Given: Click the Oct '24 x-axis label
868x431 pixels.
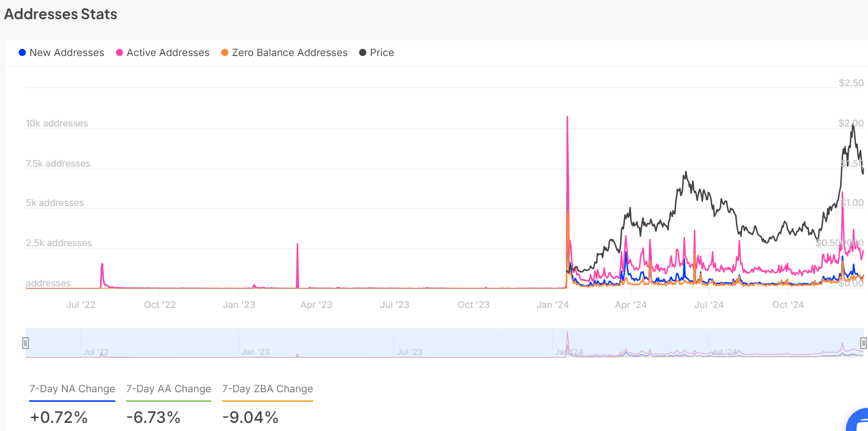Looking at the screenshot, I should (x=788, y=305).
